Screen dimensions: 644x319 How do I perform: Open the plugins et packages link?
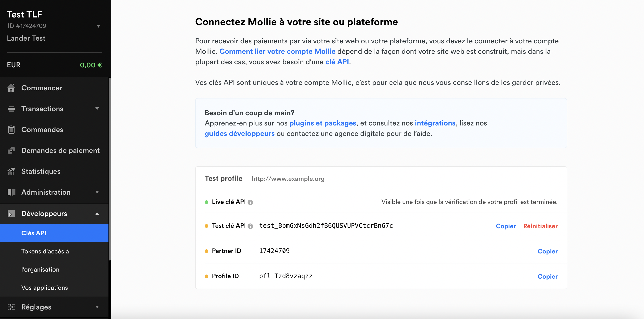322,123
